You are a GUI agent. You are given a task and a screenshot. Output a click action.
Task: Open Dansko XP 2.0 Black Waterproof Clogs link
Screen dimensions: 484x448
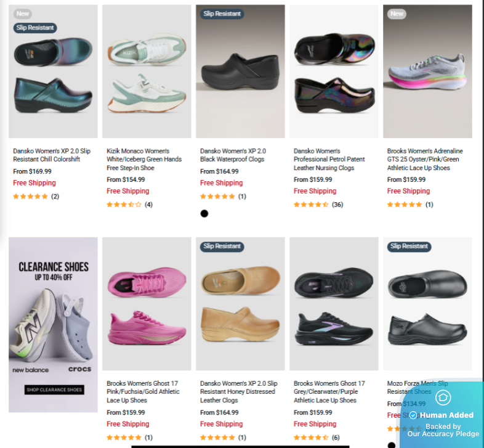pos(233,155)
